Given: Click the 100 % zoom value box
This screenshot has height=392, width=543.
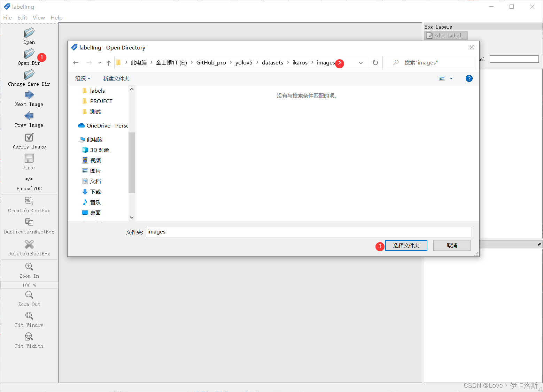Looking at the screenshot, I should 29,285.
